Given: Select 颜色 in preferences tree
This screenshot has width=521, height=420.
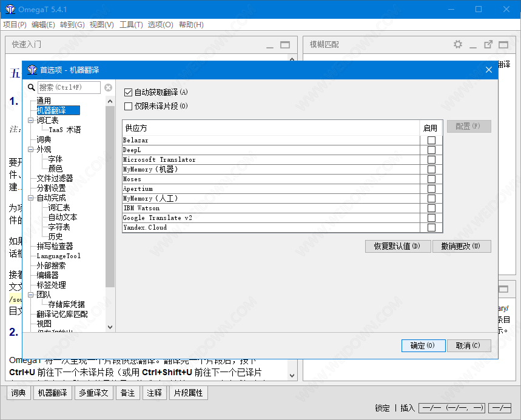Looking at the screenshot, I should point(55,168).
